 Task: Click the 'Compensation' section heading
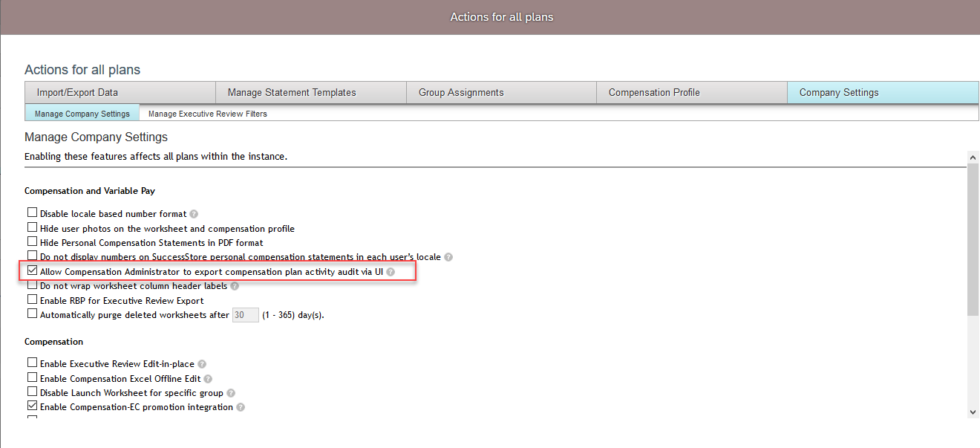coord(53,342)
